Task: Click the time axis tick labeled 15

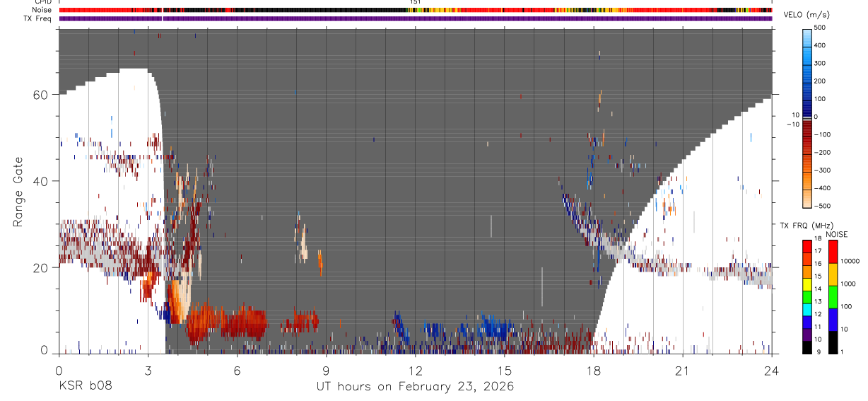Action: click(x=505, y=371)
